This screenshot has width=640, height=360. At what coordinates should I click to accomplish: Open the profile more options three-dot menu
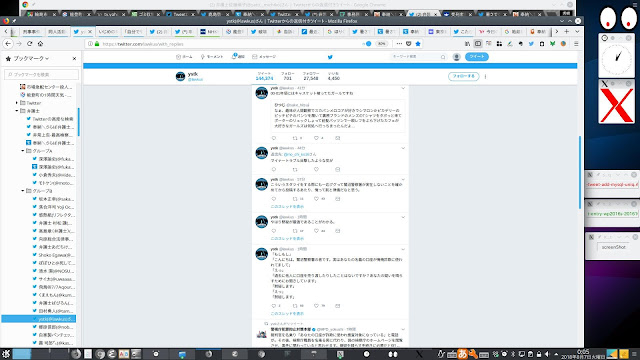(485, 76)
